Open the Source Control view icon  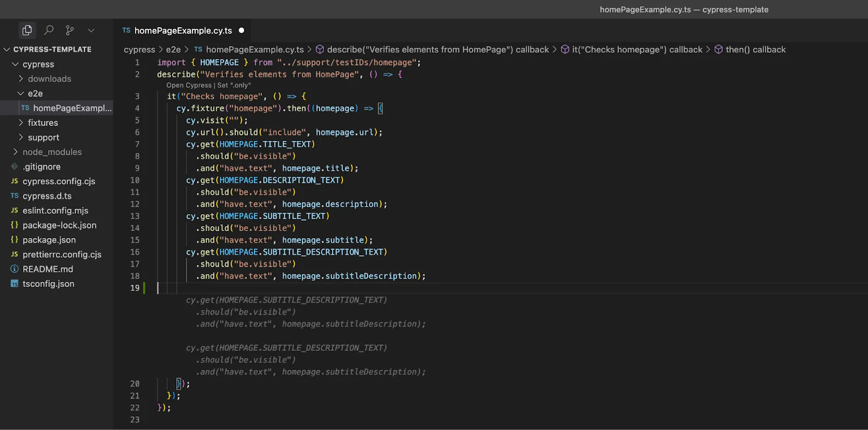click(70, 30)
